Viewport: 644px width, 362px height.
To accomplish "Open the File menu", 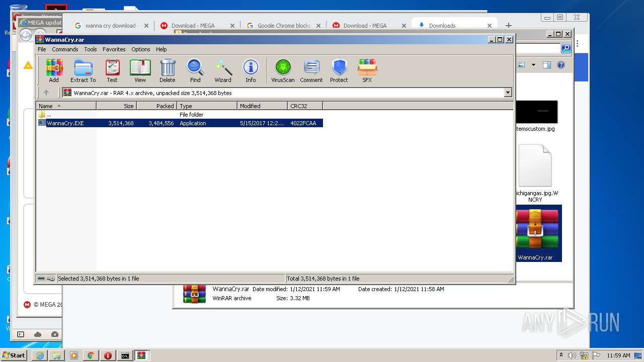I will click(42, 49).
